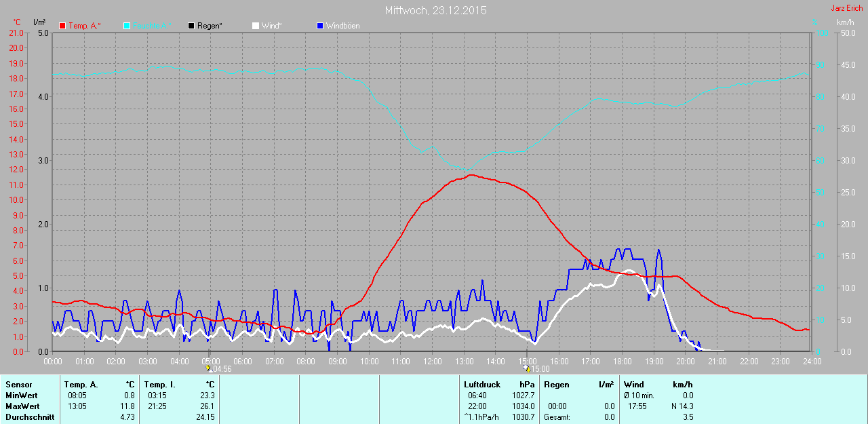Click the Mittwoch 23.12.2015 chart title
The image size is (868, 424).
coord(435,10)
